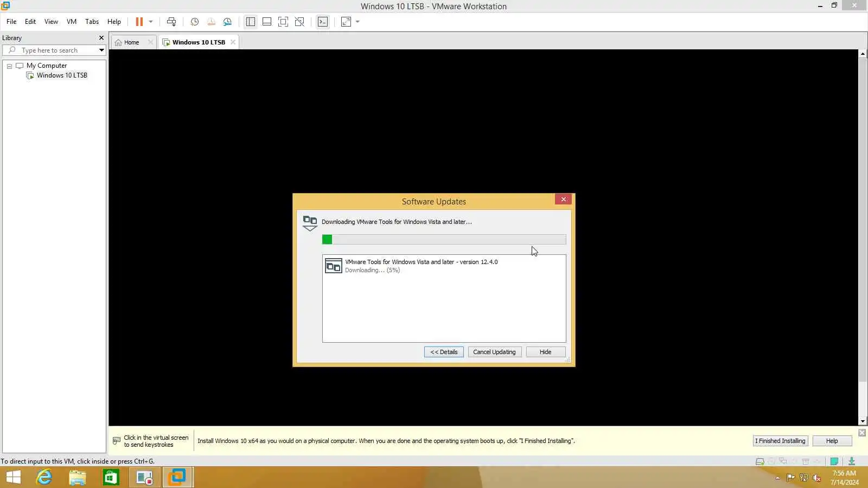Open the library search filter dropdown
Viewport: 868px width, 488px height.
101,50
